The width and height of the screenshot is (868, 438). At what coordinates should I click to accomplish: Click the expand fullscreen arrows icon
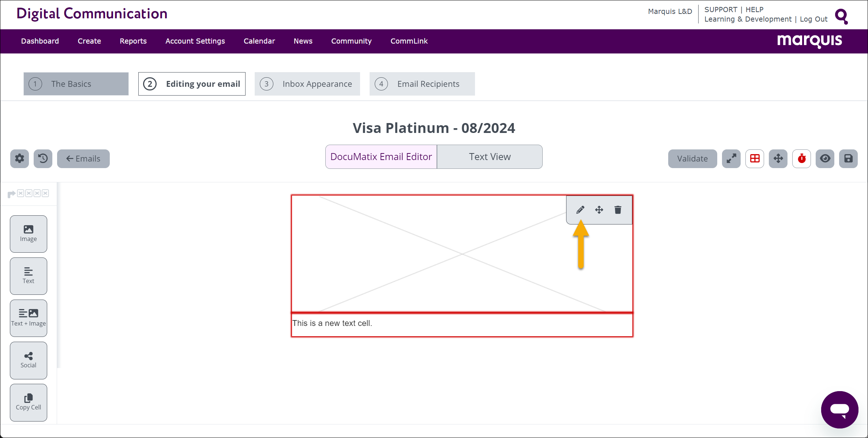(x=731, y=159)
